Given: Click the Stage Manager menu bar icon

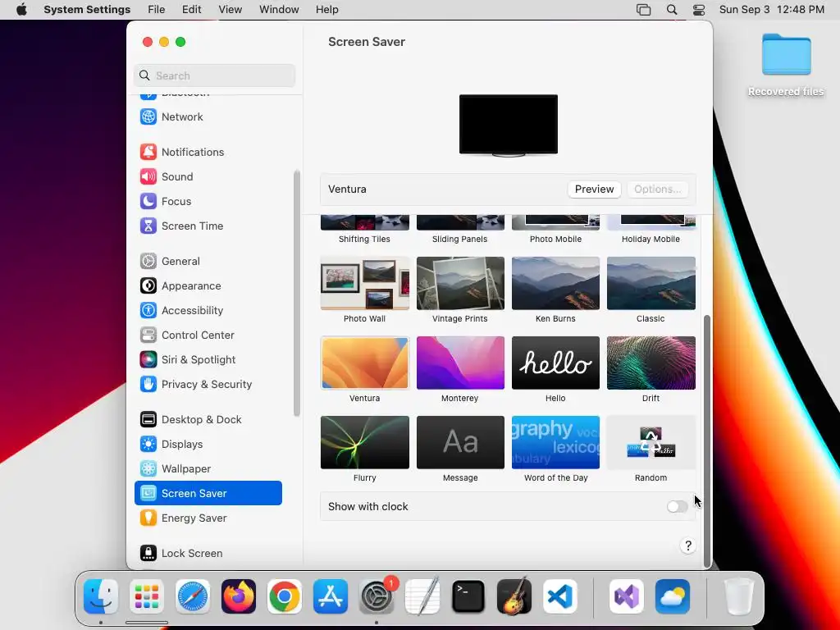Looking at the screenshot, I should tap(643, 10).
